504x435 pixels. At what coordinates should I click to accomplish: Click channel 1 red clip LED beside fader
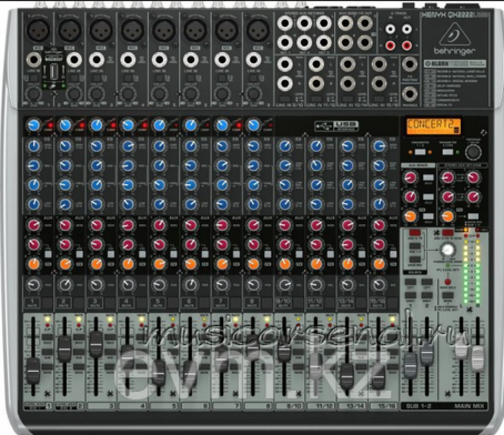pyautogui.click(x=47, y=325)
